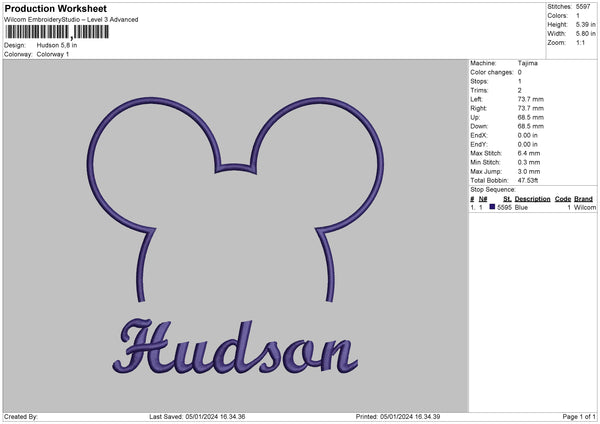
Task: Click the 'Blue' thread description
Action: point(521,207)
